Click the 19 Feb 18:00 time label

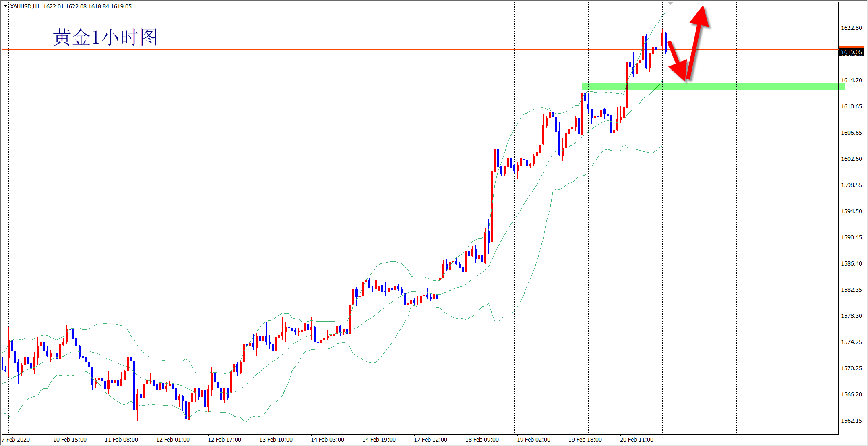click(585, 440)
